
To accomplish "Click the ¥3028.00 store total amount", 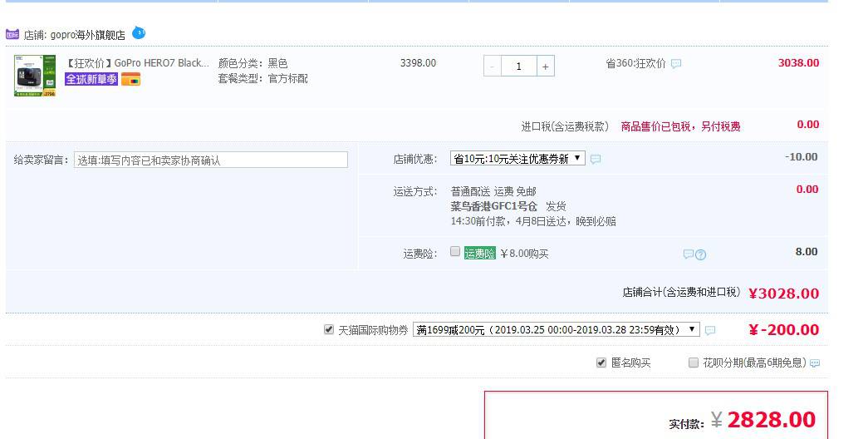I will pos(784,293).
